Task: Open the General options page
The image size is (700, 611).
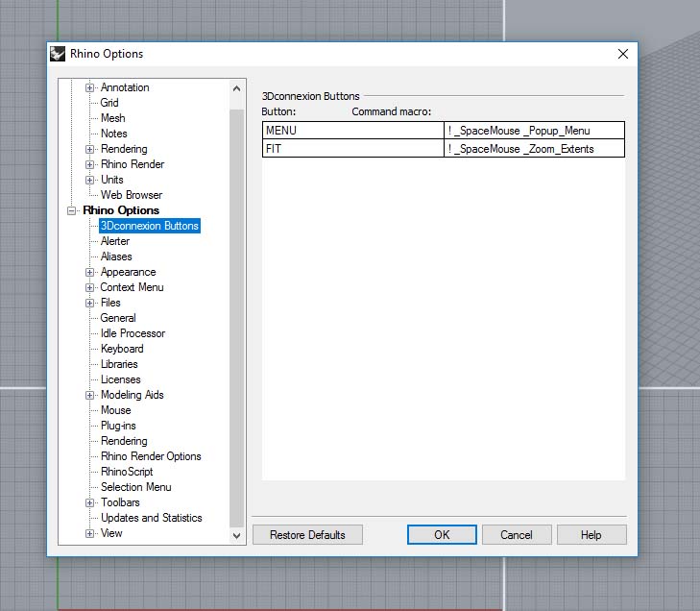Action: click(x=118, y=318)
